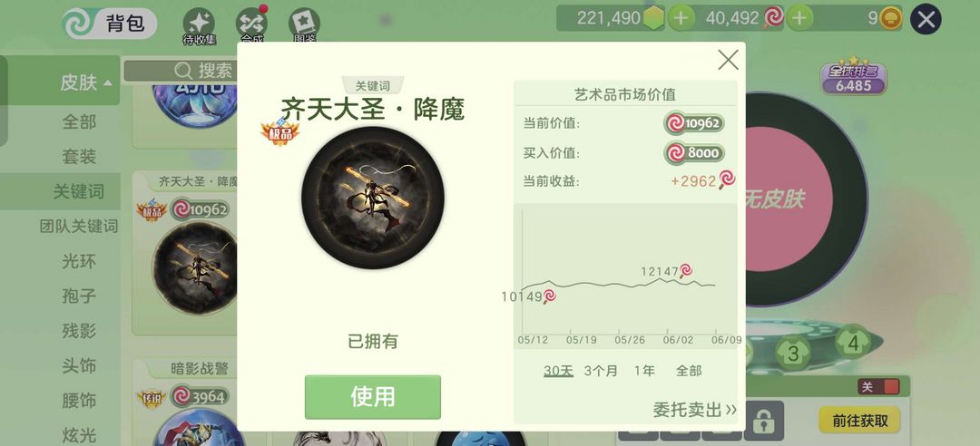980x446 pixels.
Task: Close the skin detail popup
Action: tap(728, 60)
